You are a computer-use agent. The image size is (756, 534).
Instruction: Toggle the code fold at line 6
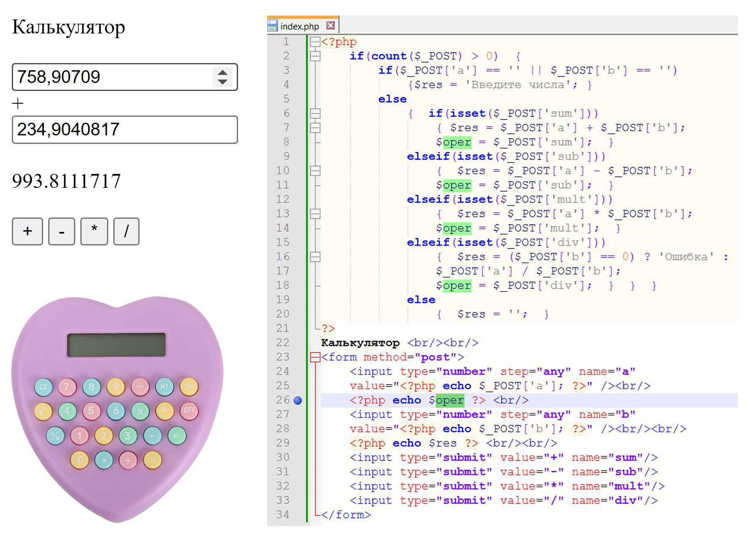coord(315,113)
